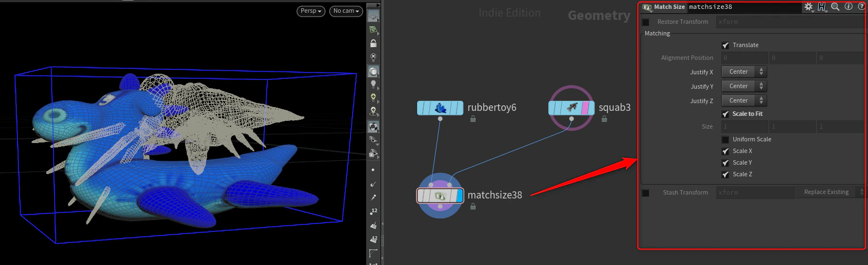868x265 pixels.
Task: Click the parameter search magnifier icon
Action: 835,7
